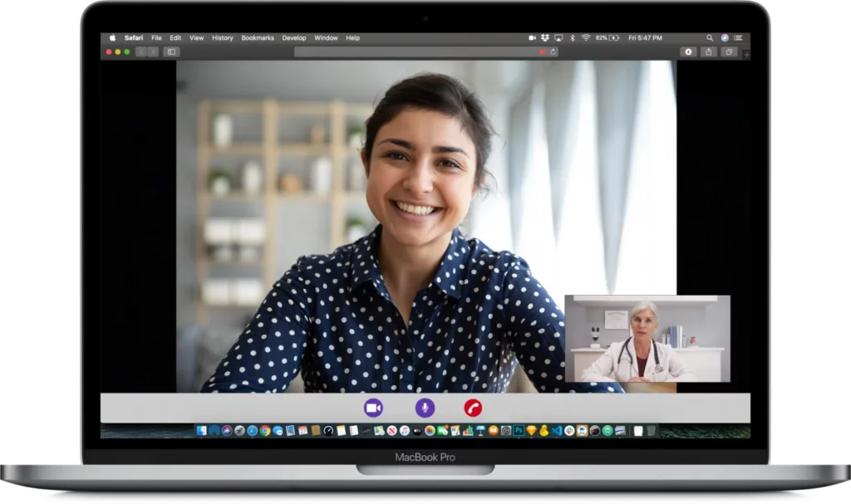The width and height of the screenshot is (851, 504).
Task: Open the Apple menu
Action: tap(112, 38)
